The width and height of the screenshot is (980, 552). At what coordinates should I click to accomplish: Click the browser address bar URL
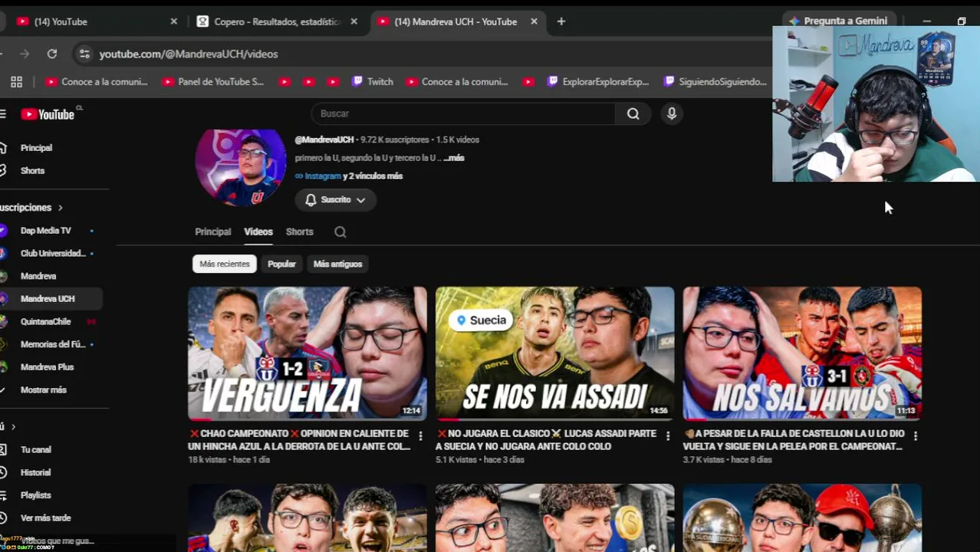tap(189, 54)
